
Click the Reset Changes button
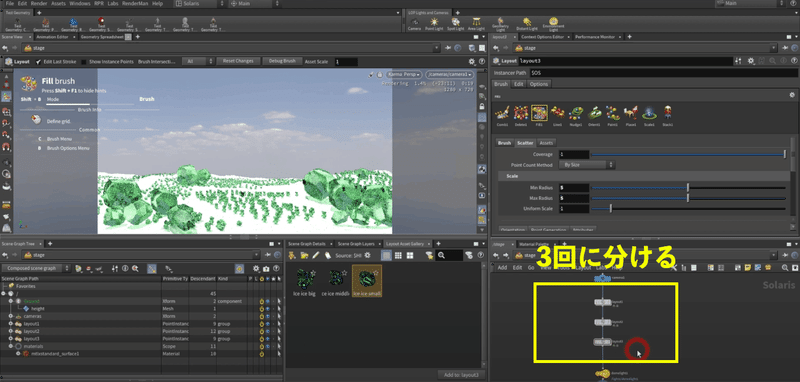238,61
